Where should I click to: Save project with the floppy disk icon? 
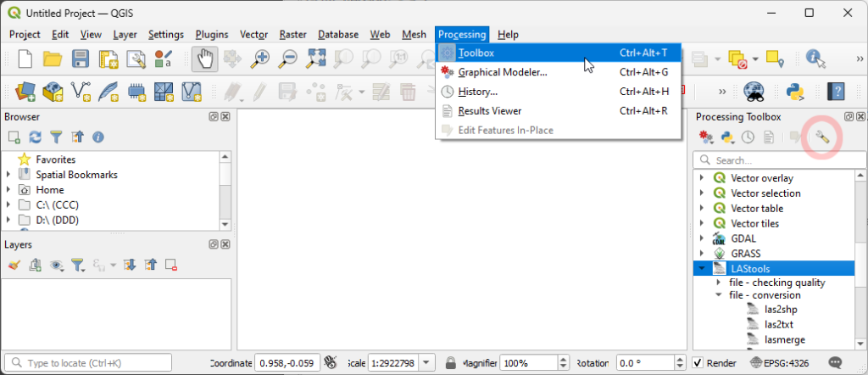[x=81, y=59]
